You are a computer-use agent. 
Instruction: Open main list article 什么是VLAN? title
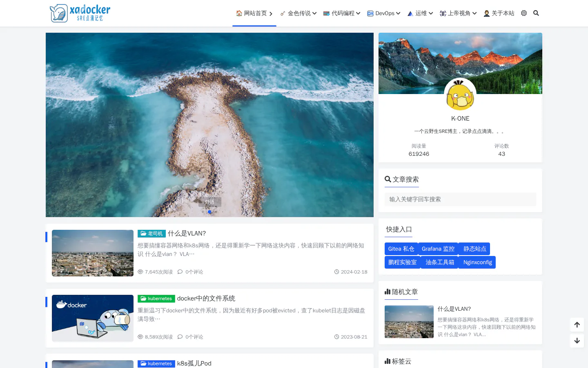pyautogui.click(x=187, y=233)
